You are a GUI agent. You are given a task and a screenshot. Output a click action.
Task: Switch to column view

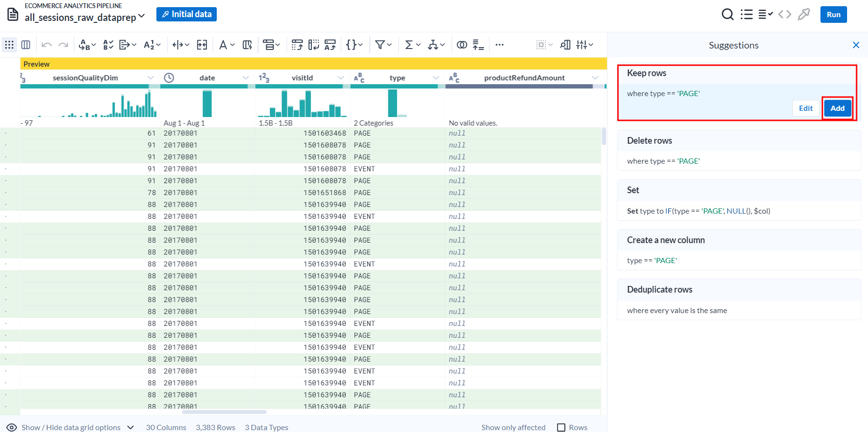(26, 45)
